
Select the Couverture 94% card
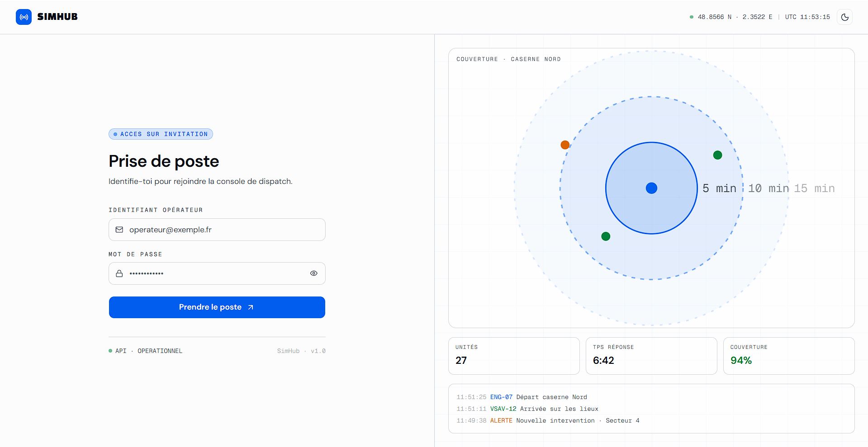(x=789, y=356)
